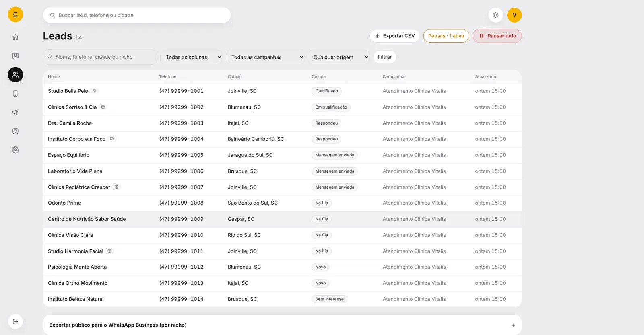The height and width of the screenshot is (335, 644).
Task: Open the 'Todas as campanhas' dropdown
Action: [265, 57]
